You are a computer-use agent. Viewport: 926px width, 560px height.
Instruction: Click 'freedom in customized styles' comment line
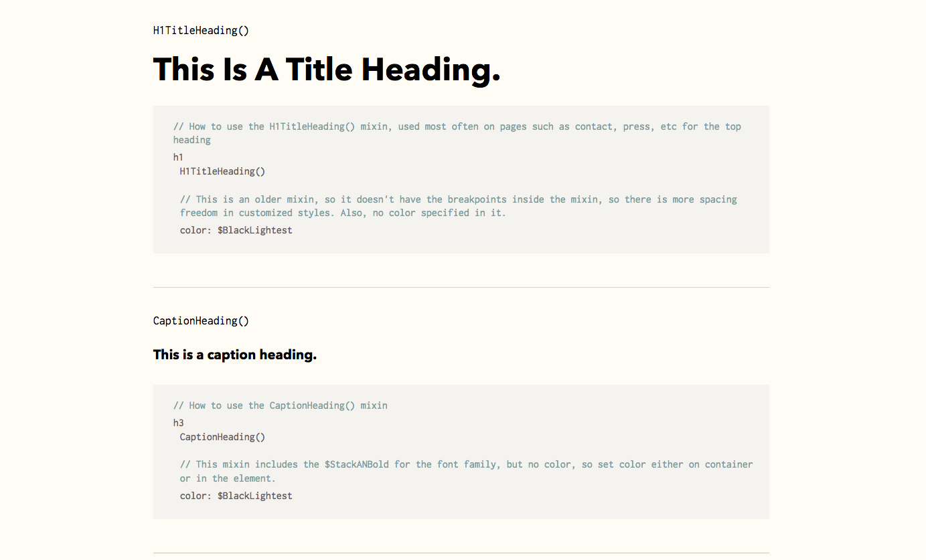(343, 213)
